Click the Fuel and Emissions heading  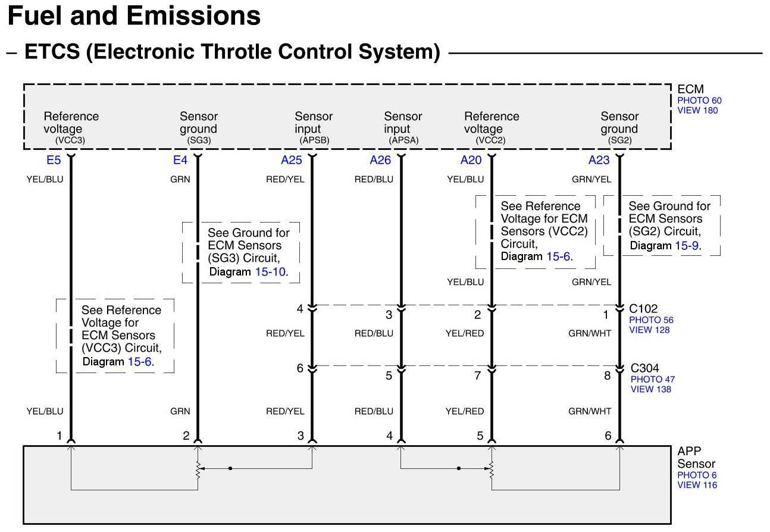(x=134, y=16)
